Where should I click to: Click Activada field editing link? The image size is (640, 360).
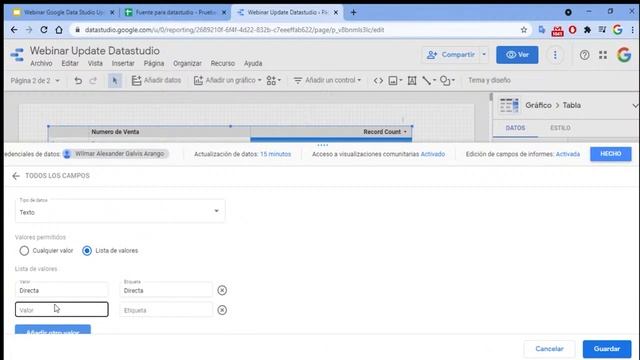click(568, 154)
